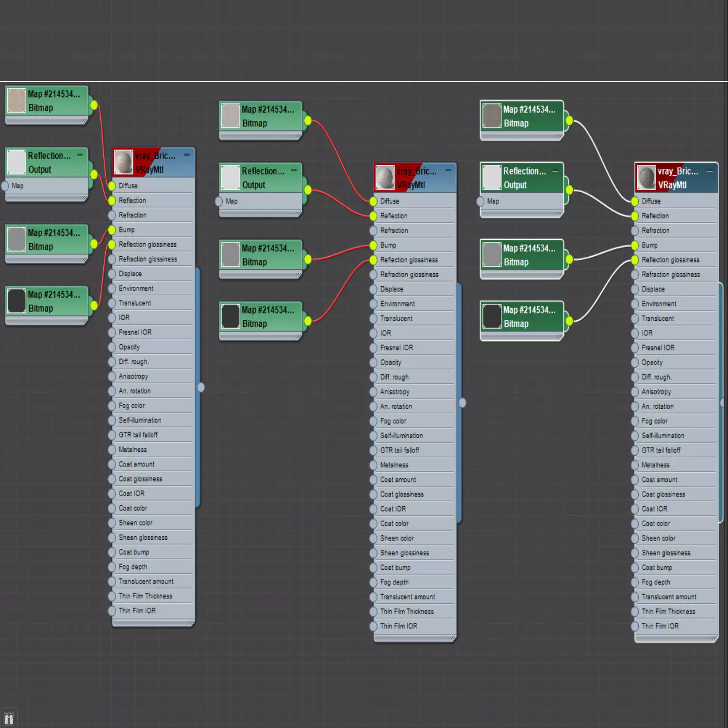Collapse the rightmost Reflection Output node
The width and height of the screenshot is (728, 728).
pyautogui.click(x=555, y=171)
